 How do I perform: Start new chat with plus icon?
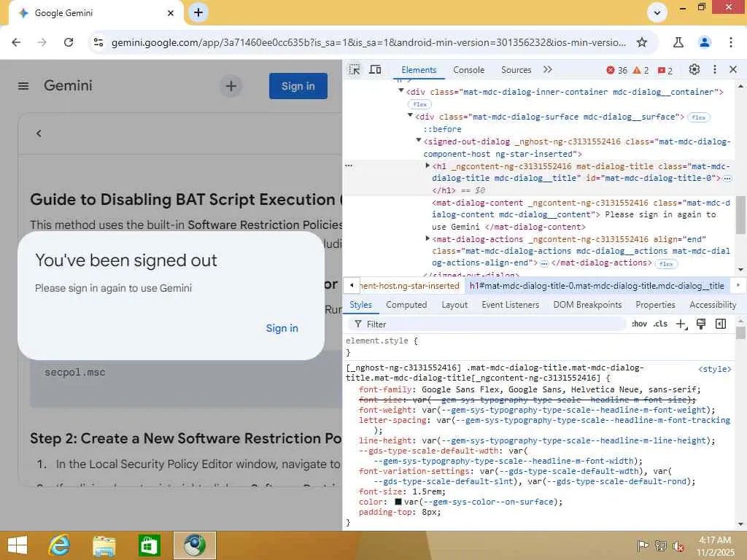click(231, 86)
